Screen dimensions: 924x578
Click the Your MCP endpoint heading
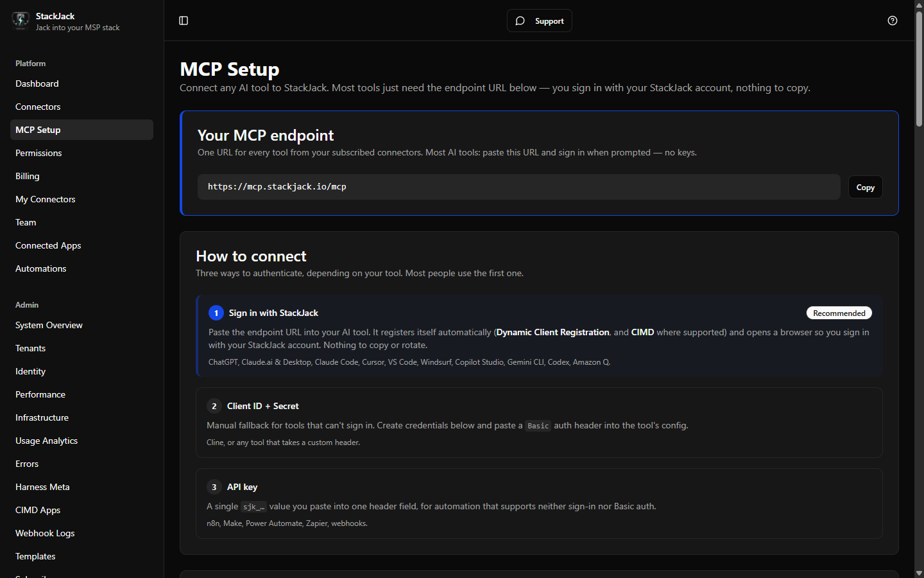pos(266,136)
